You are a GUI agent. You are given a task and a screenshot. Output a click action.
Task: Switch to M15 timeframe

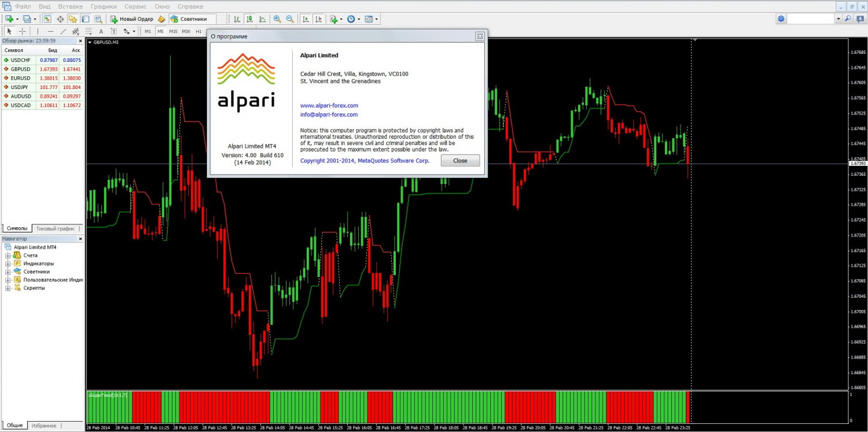[x=173, y=31]
